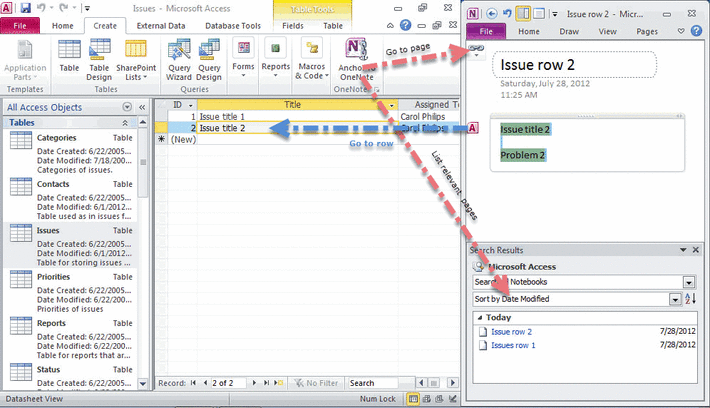
Task: Launch the Query Wizard
Action: click(179, 60)
